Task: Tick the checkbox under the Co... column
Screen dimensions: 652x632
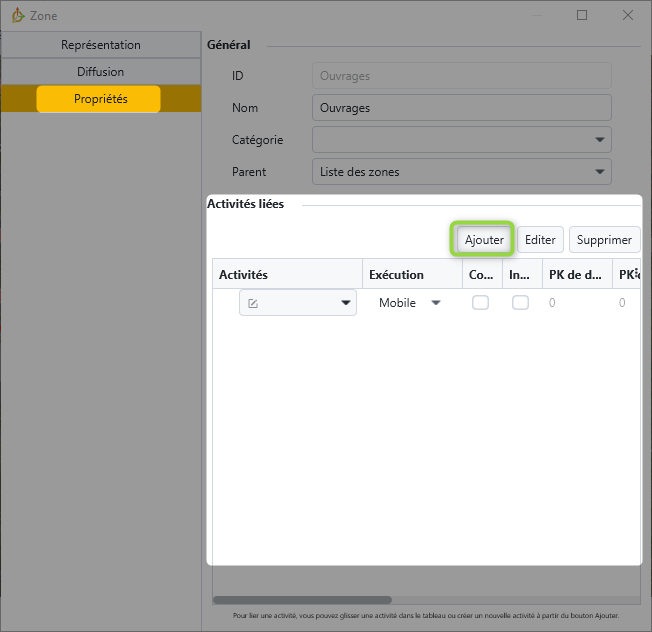Action: point(480,303)
